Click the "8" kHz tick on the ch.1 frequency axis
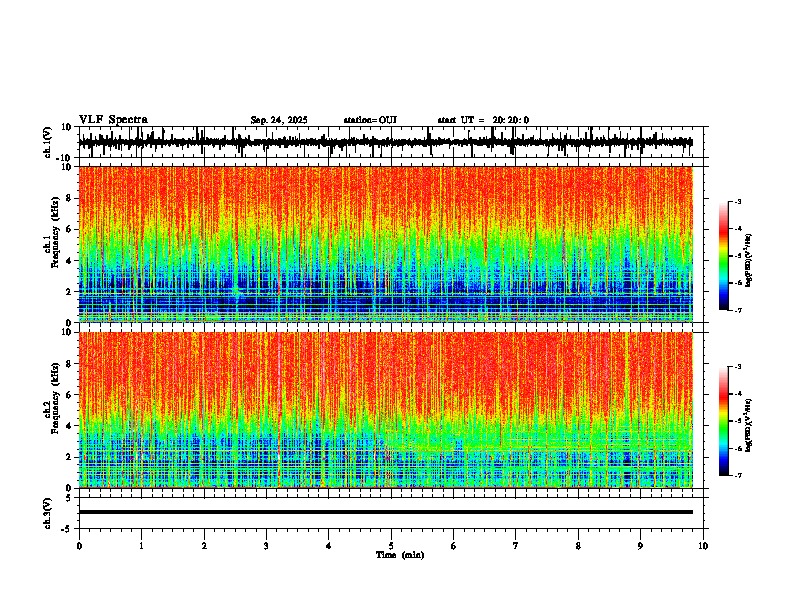792x612 pixels. click(x=70, y=198)
